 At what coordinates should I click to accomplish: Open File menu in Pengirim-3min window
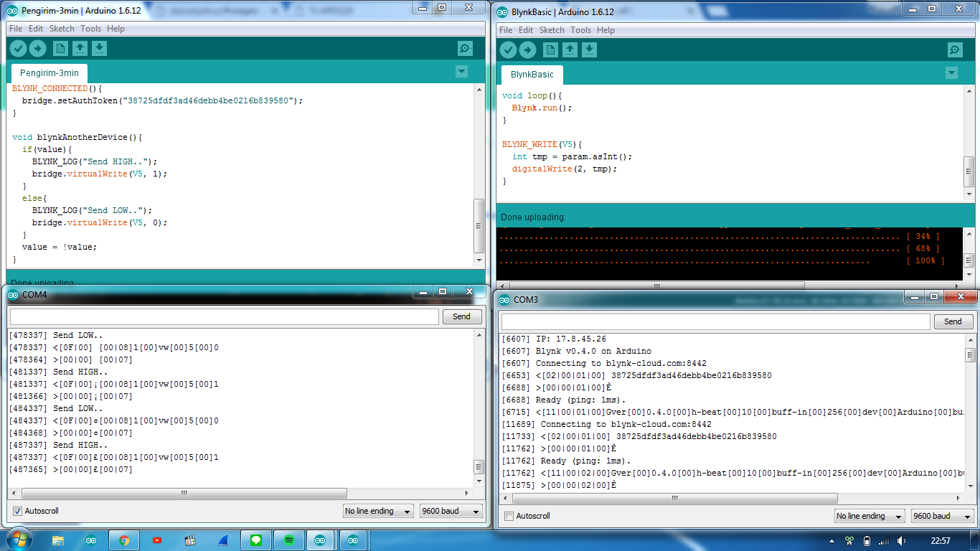click(x=16, y=29)
